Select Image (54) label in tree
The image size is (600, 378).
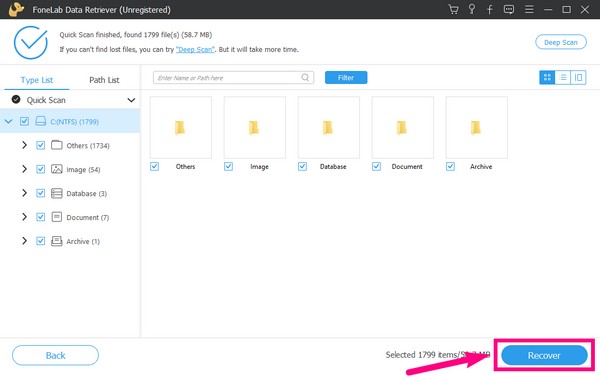83,169
